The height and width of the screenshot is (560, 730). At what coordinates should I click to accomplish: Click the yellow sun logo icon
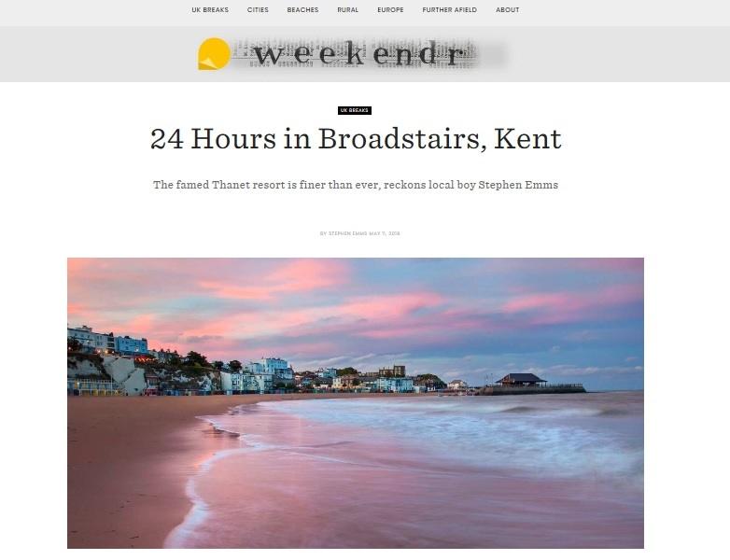[214, 54]
